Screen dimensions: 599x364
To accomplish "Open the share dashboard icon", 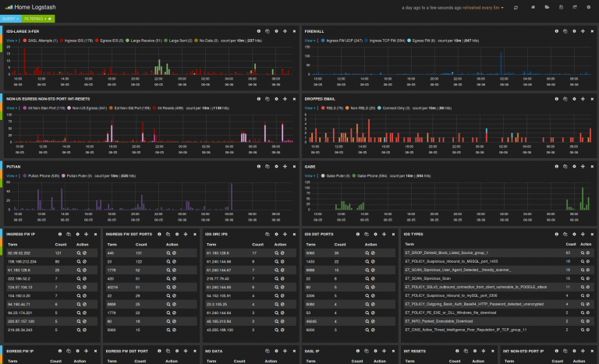I will tap(575, 7).
